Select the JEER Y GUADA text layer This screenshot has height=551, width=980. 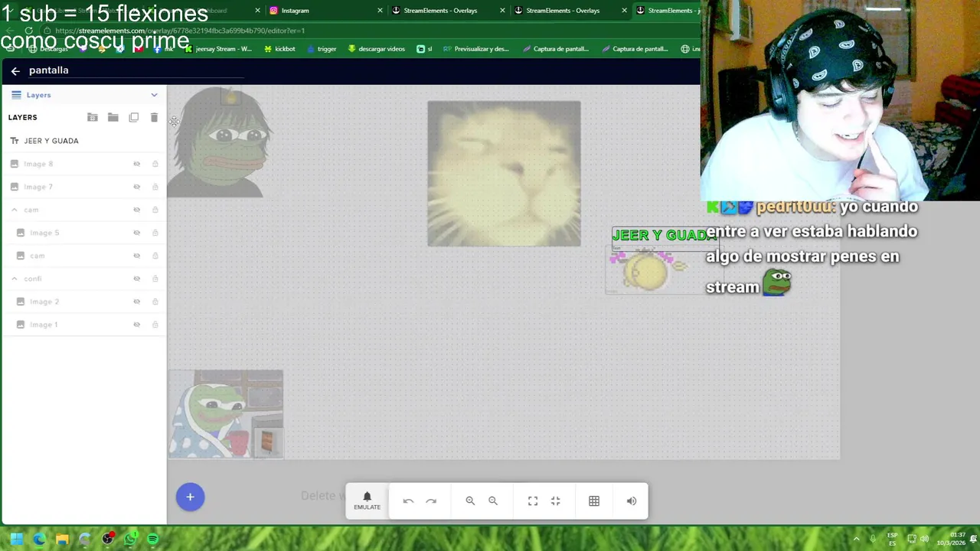point(83,141)
